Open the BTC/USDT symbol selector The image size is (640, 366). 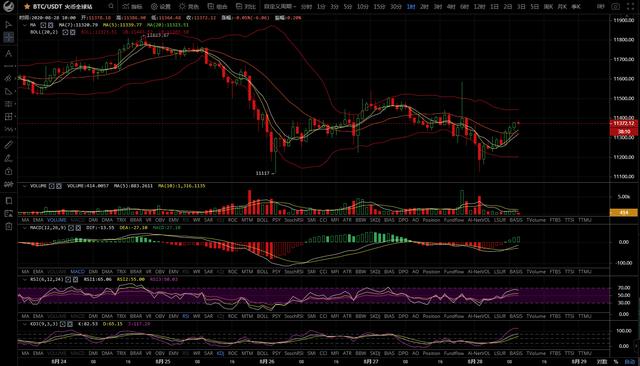coord(62,7)
